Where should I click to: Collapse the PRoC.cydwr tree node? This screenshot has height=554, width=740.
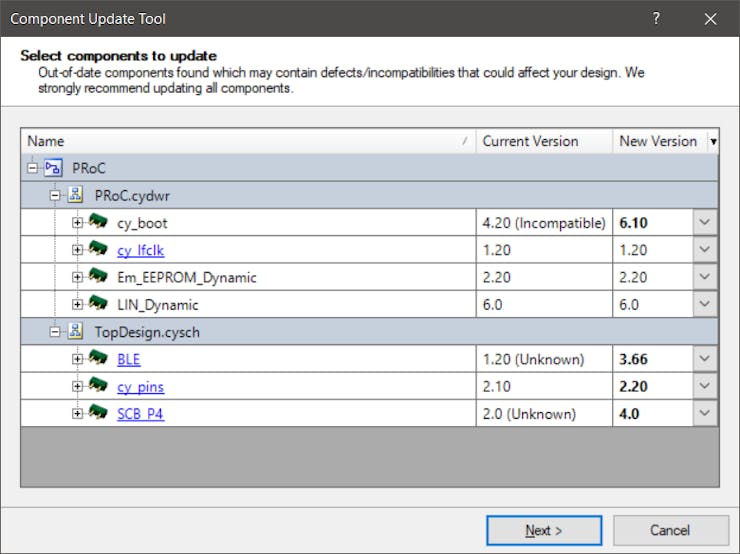pyautogui.click(x=55, y=195)
